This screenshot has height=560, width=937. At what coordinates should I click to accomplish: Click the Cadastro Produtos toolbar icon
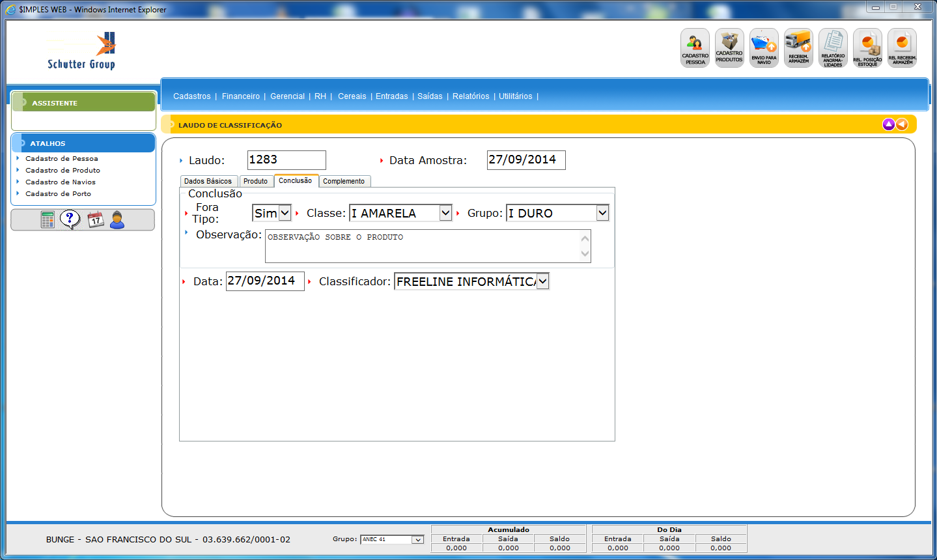point(729,48)
